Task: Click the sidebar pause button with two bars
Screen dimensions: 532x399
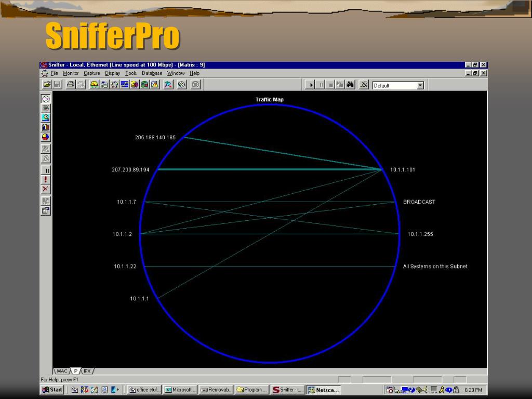Action: tap(46, 170)
